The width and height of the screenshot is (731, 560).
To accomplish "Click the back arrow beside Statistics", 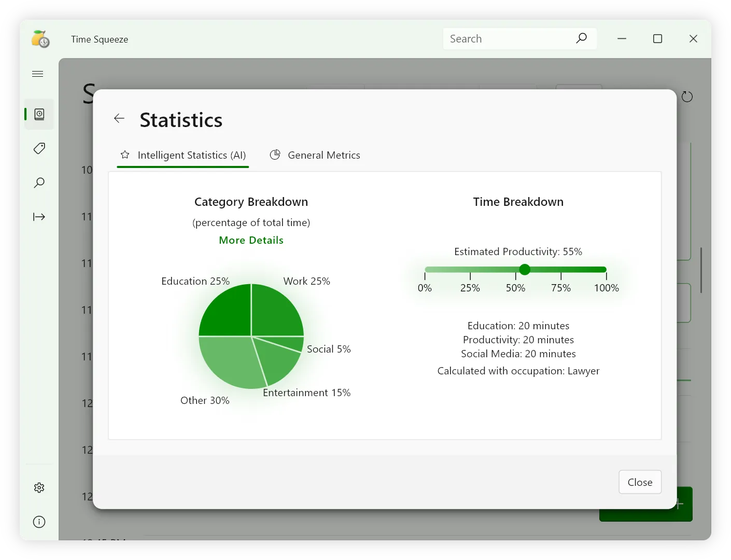I will pos(119,119).
